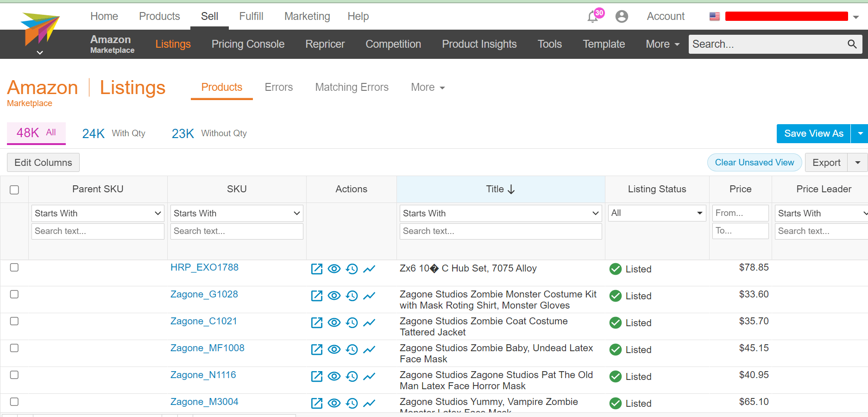Open external link icon for Zagone_C1021

click(x=317, y=322)
